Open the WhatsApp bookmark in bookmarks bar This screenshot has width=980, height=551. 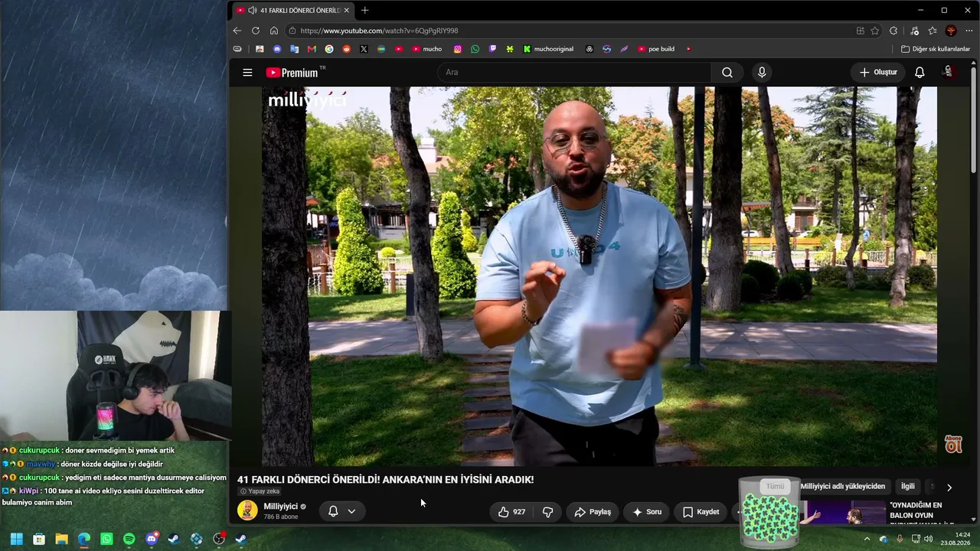(x=475, y=49)
